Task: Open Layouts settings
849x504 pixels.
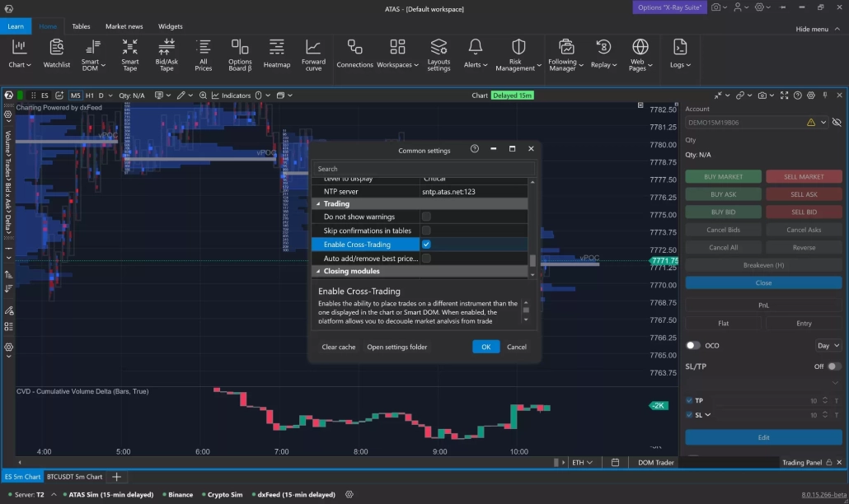Action: click(x=439, y=54)
